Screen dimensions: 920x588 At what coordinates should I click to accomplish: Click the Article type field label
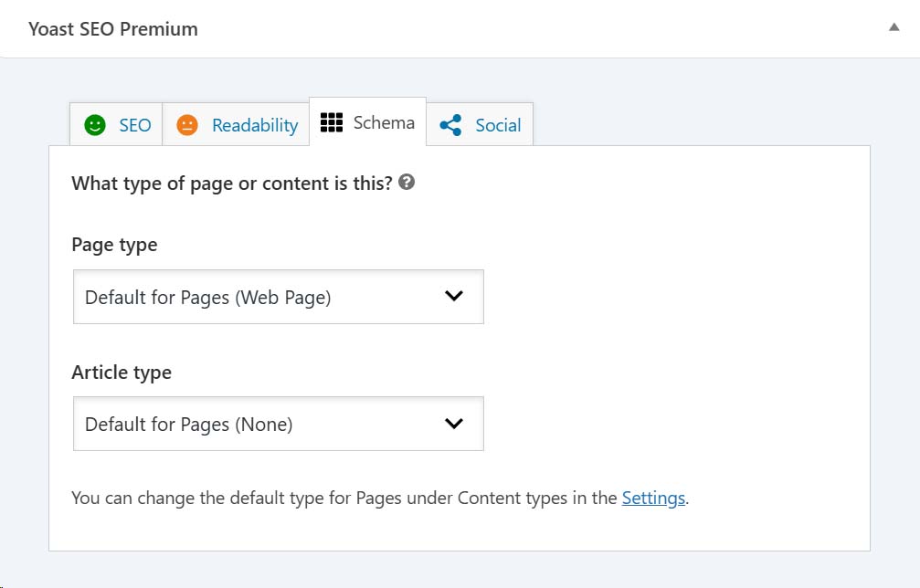point(122,372)
